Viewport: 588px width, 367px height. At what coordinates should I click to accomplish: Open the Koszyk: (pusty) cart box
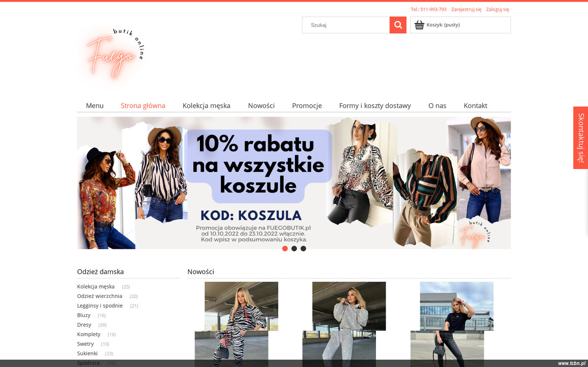click(x=461, y=25)
